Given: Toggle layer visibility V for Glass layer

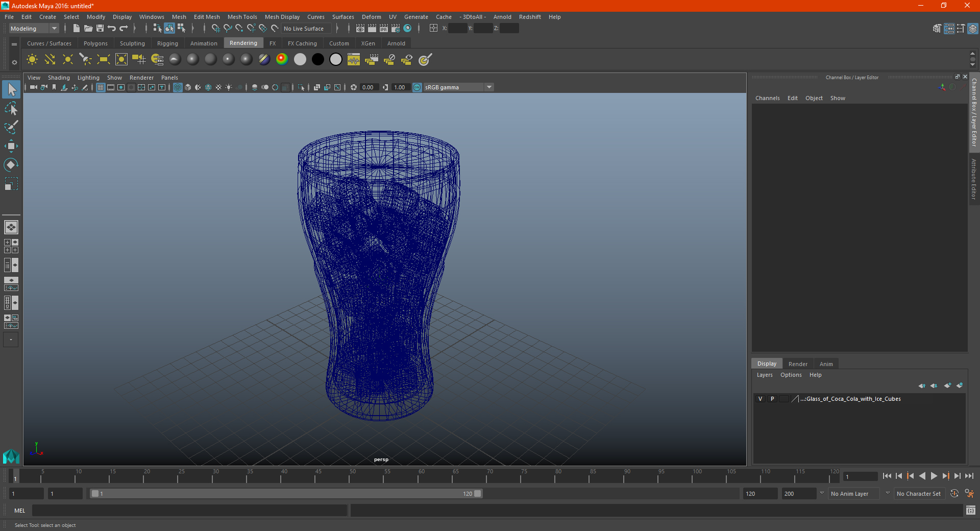Looking at the screenshot, I should pyautogui.click(x=761, y=399).
